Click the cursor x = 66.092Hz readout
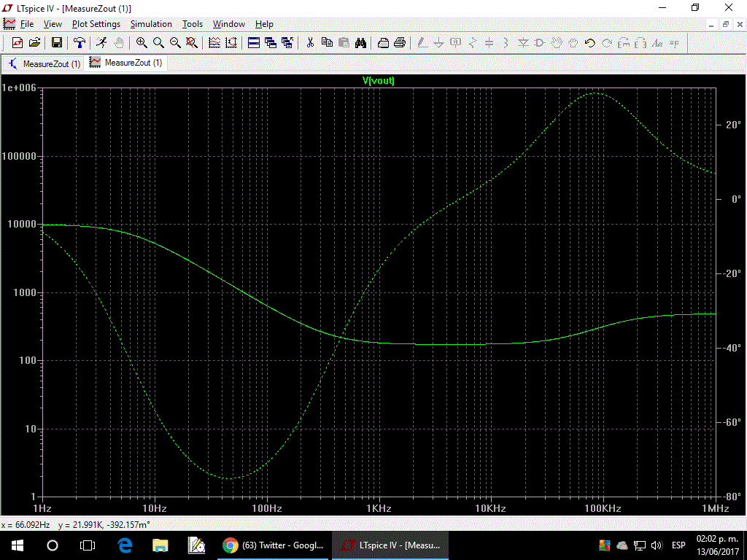 [26, 525]
